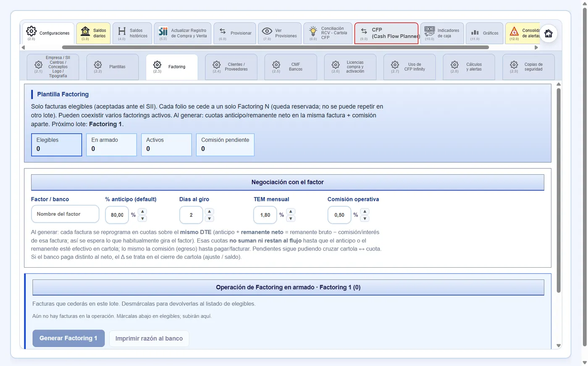
Task: Focus the Nombre del factor field
Action: [x=65, y=214]
